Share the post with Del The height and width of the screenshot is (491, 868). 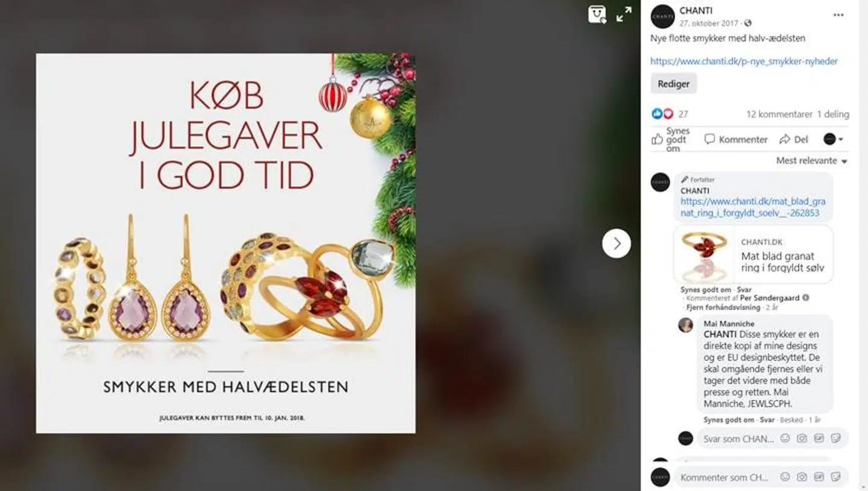pos(793,139)
